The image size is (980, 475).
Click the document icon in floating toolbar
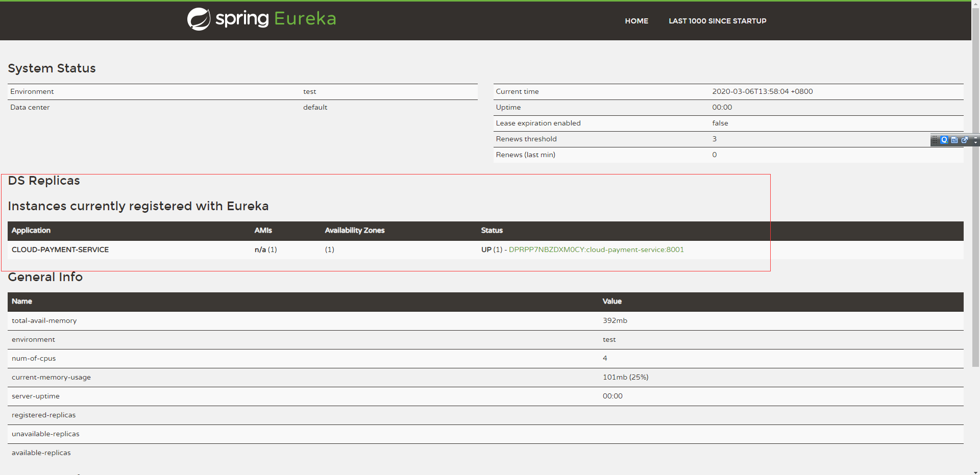pyautogui.click(x=954, y=140)
